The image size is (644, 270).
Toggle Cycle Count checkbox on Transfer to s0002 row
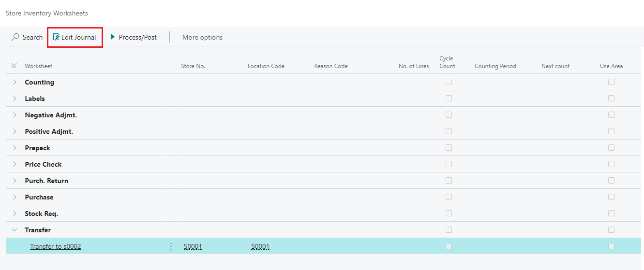(x=449, y=246)
